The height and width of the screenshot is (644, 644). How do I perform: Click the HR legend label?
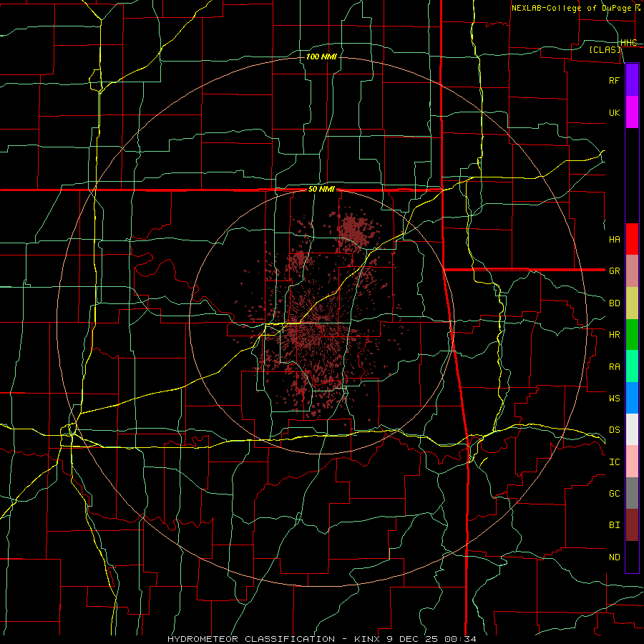615,335
